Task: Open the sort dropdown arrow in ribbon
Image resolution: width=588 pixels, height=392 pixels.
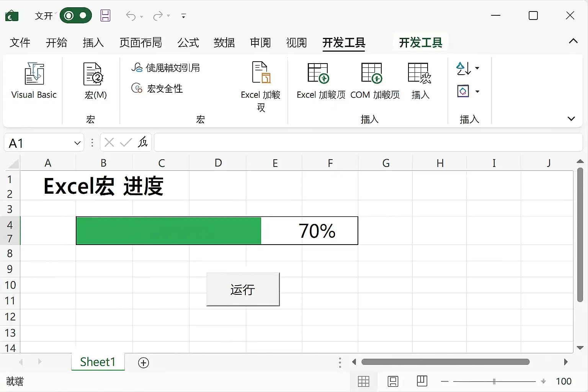Action: pyautogui.click(x=477, y=69)
